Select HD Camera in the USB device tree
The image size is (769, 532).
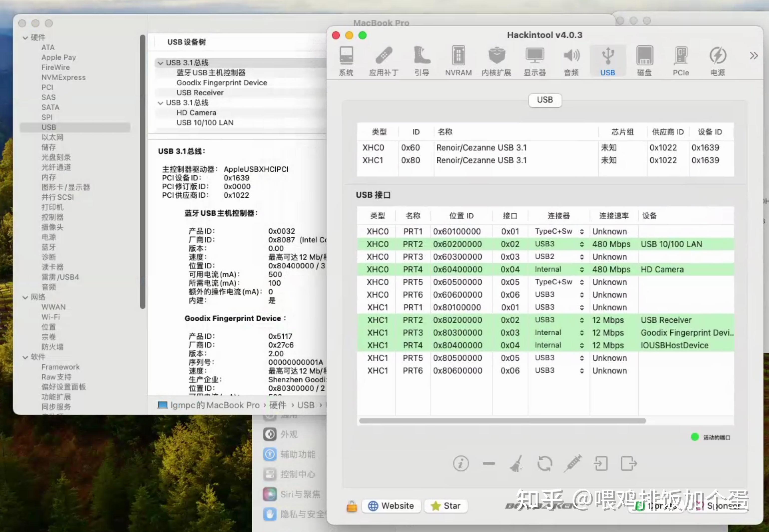(x=196, y=113)
